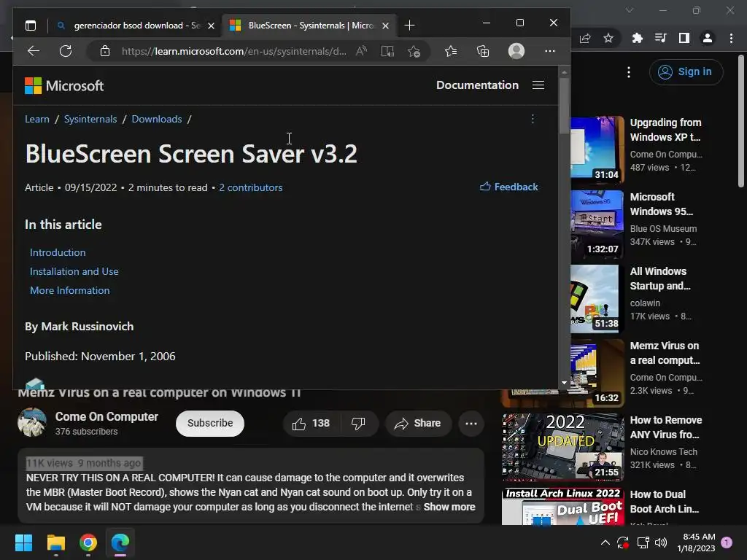Click the Edge address bar URL
The width and height of the screenshot is (747, 560).
click(x=234, y=51)
